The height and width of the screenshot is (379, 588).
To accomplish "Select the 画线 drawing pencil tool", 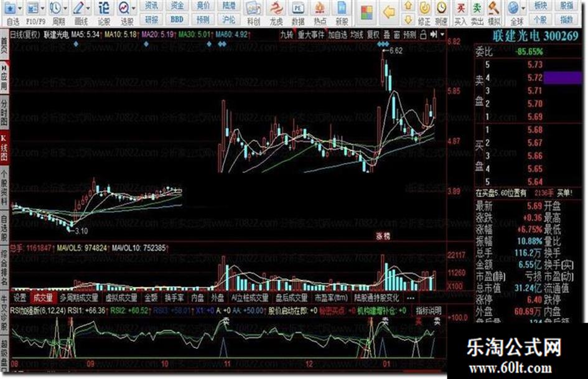I will 78,8.
